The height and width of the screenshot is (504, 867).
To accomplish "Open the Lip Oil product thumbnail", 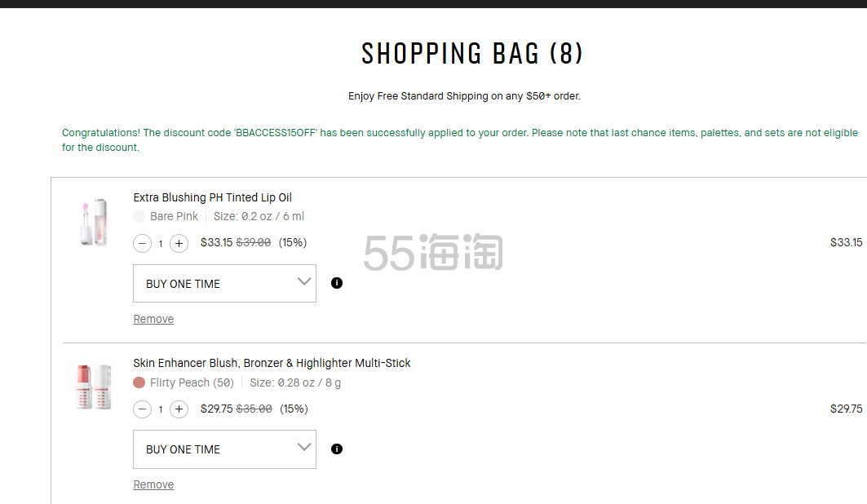I will (94, 222).
